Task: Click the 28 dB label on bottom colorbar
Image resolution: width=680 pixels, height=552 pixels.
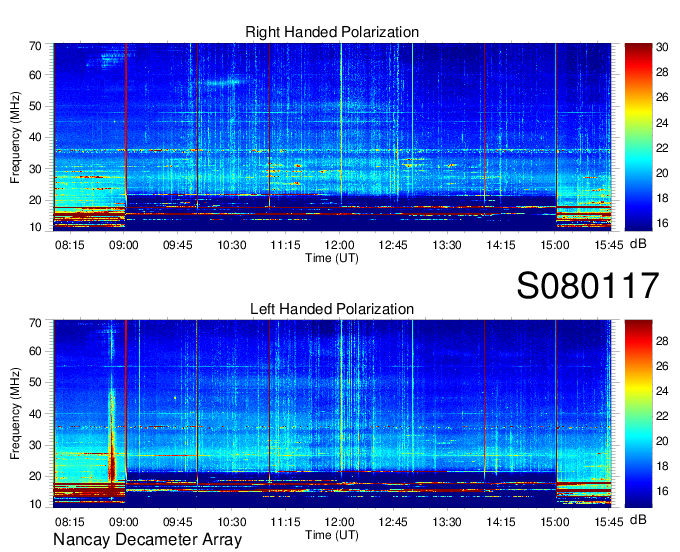Action: coord(662,341)
